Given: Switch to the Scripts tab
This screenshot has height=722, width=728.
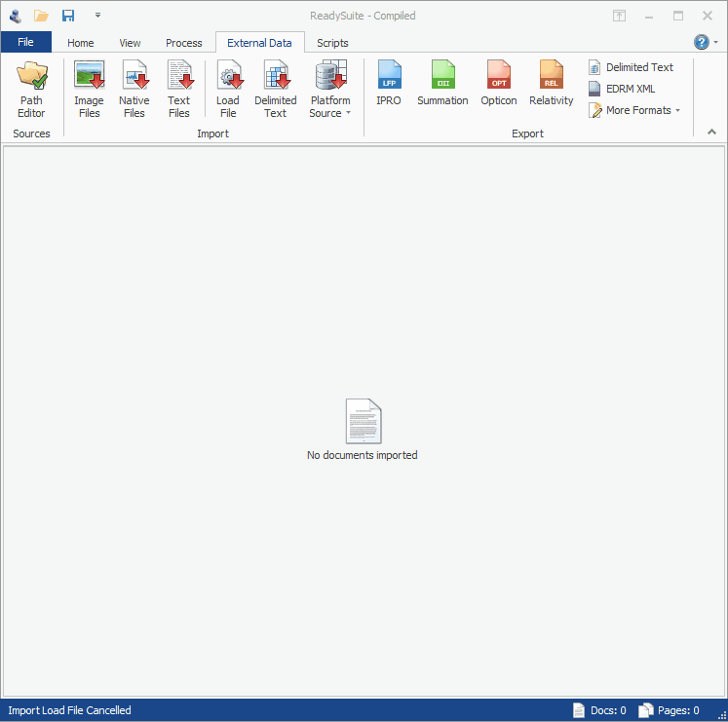Looking at the screenshot, I should pyautogui.click(x=332, y=43).
